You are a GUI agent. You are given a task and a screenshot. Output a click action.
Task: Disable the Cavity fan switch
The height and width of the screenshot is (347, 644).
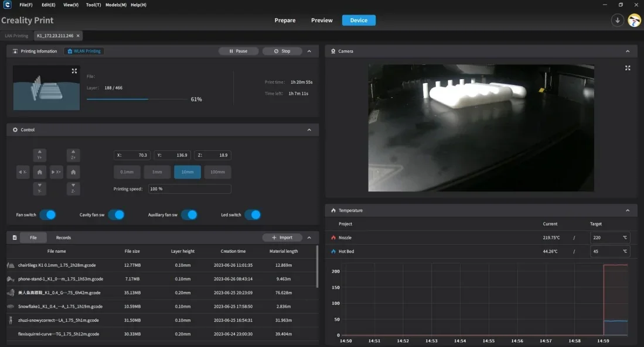(x=117, y=215)
